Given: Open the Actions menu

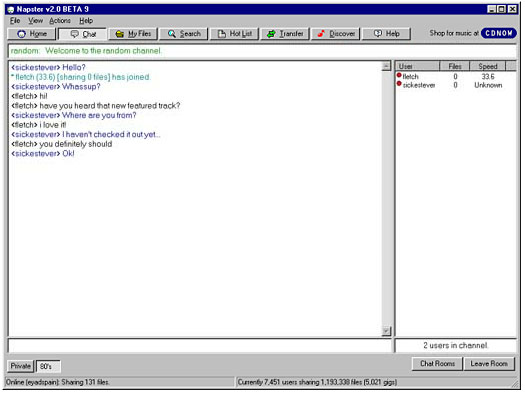Looking at the screenshot, I should 60,21.
